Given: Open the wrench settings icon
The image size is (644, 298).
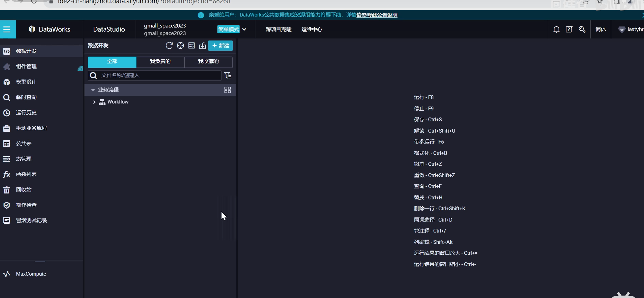Looking at the screenshot, I should (x=582, y=29).
